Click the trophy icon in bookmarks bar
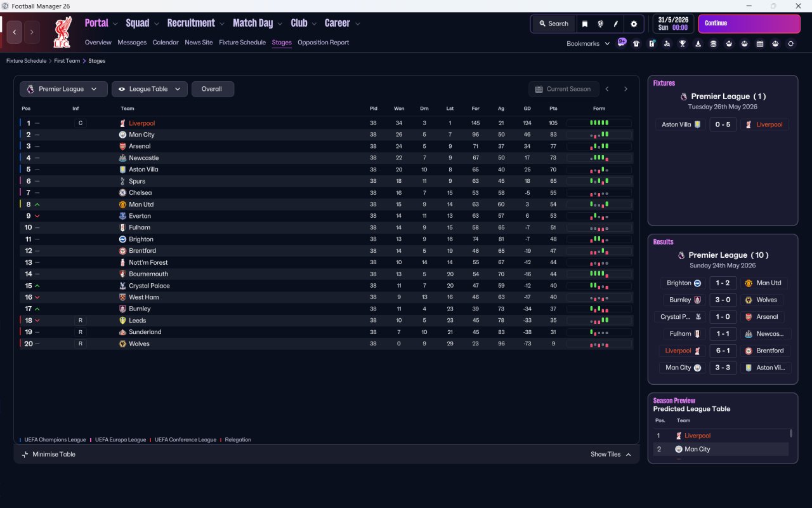Screen dimensions: 812x508 (683, 44)
